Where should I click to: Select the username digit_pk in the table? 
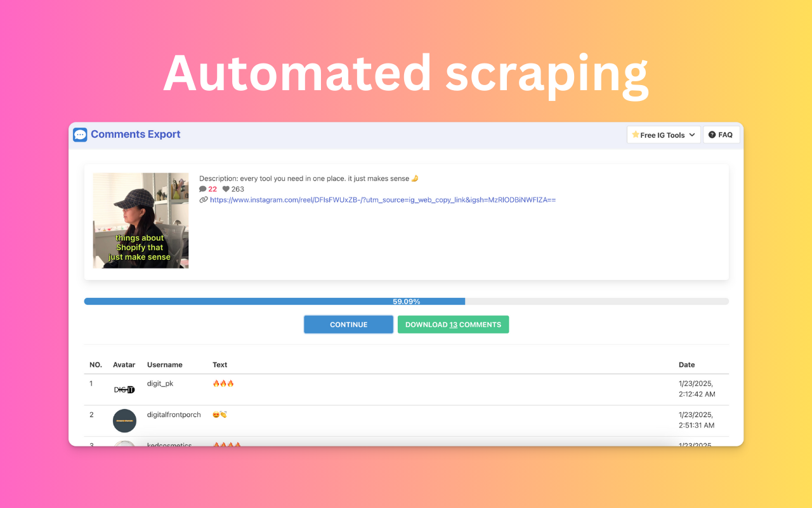160,383
